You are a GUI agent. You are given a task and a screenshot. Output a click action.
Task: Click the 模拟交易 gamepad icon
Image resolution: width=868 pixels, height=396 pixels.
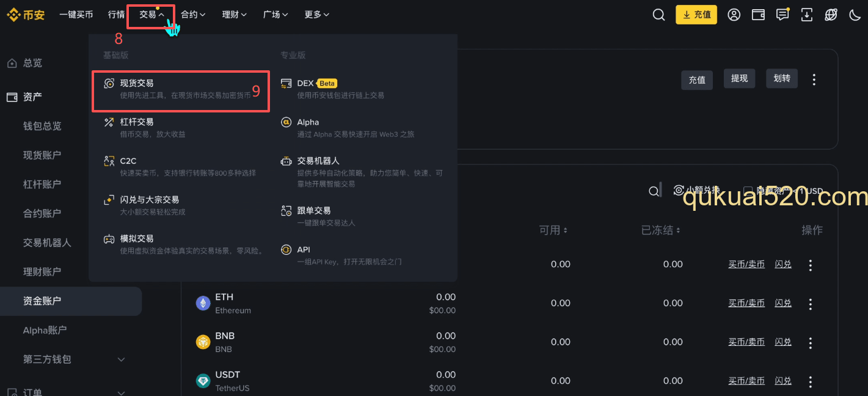[109, 239]
